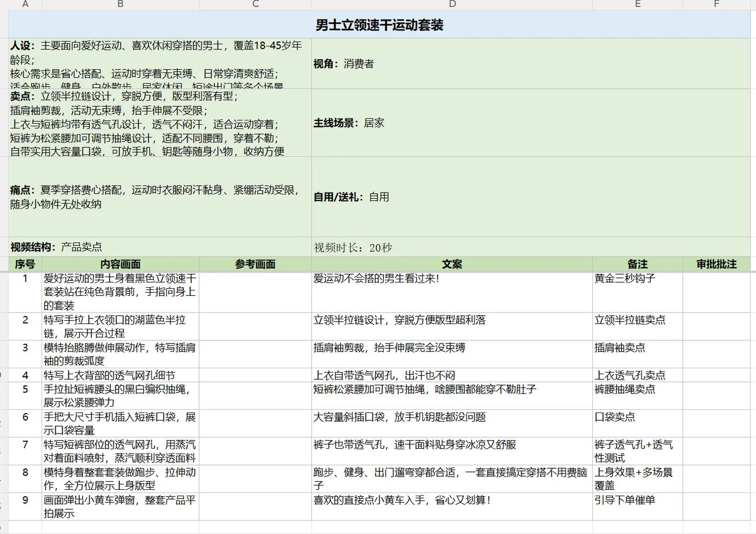
Task: Select the note "黄金三秒钩子"
Action: pyautogui.click(x=625, y=279)
